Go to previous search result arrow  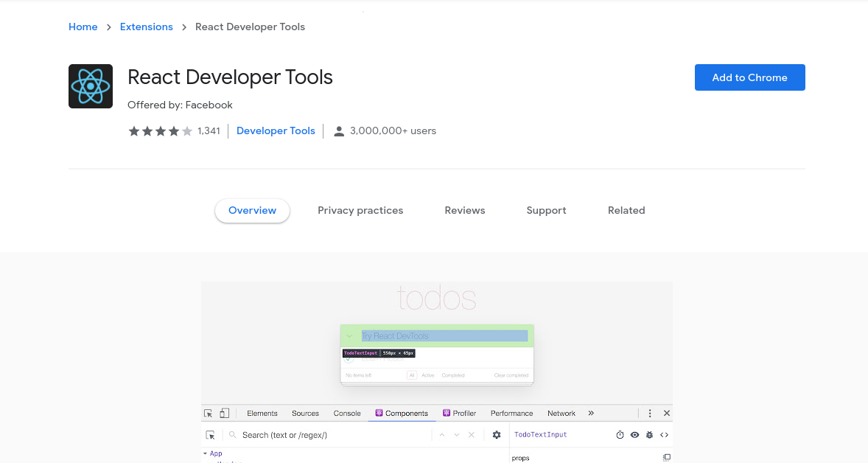[442, 435]
